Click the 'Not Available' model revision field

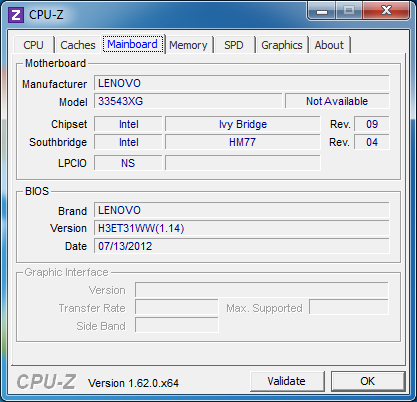337,101
